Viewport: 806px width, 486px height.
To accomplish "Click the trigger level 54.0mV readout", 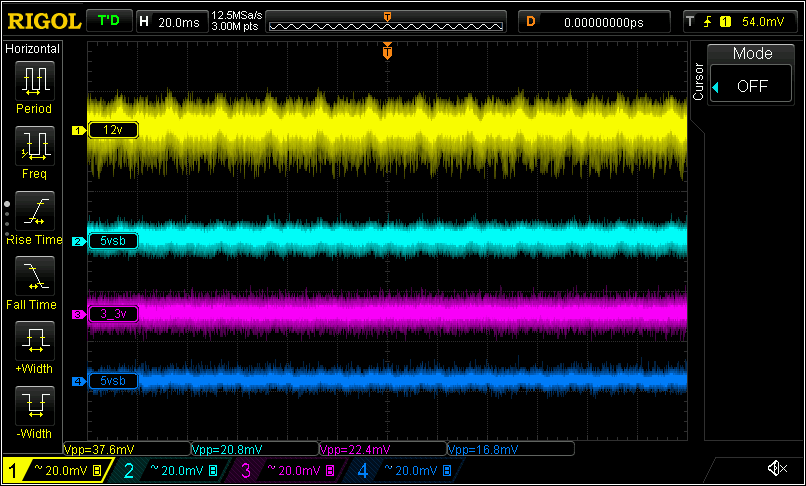I will (x=763, y=22).
